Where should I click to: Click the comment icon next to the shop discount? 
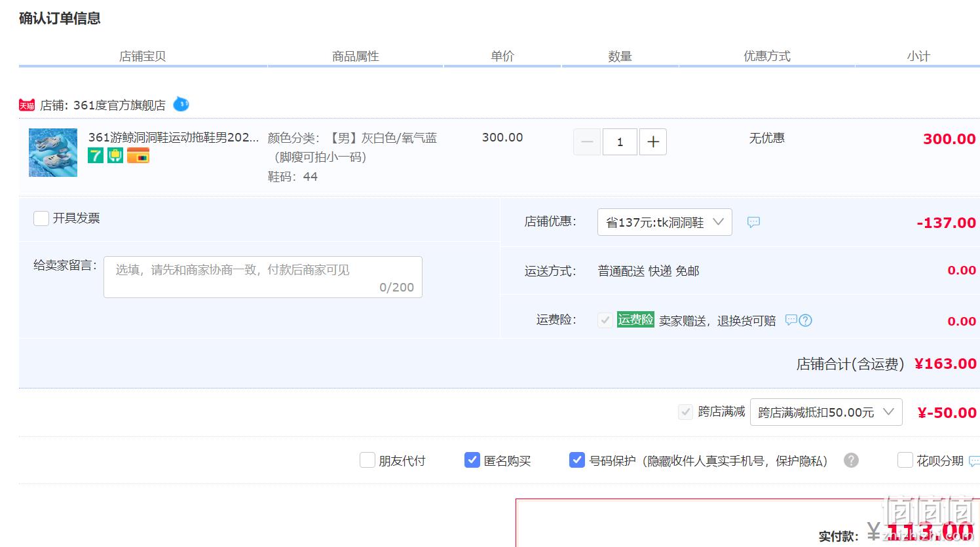point(753,222)
